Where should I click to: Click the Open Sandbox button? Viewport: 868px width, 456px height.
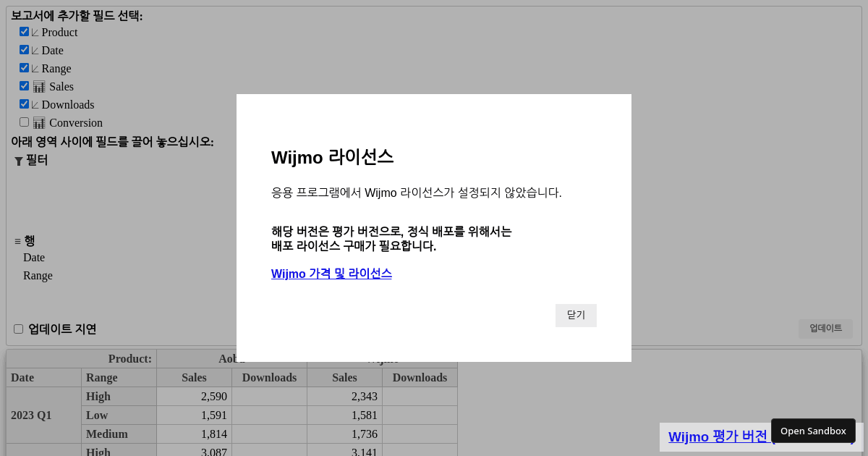[813, 431]
